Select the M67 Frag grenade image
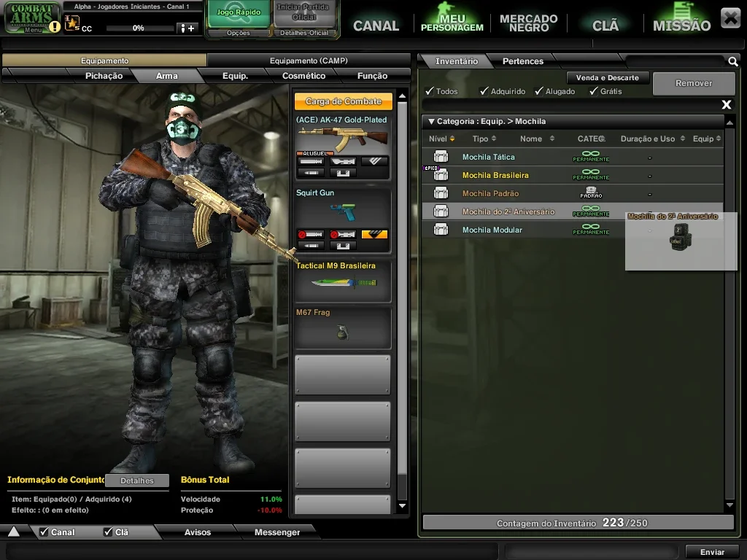Screen dimensions: 747x560 [x=343, y=332]
